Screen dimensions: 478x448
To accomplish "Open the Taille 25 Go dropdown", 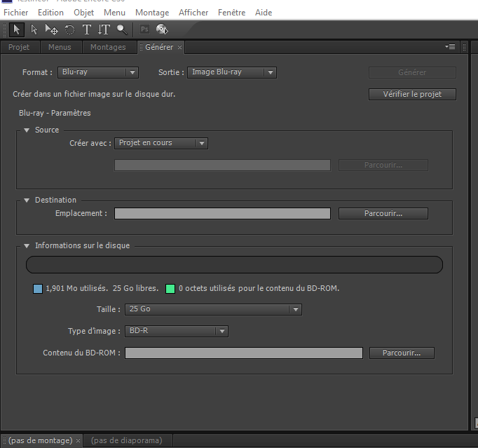I will click(x=213, y=309).
